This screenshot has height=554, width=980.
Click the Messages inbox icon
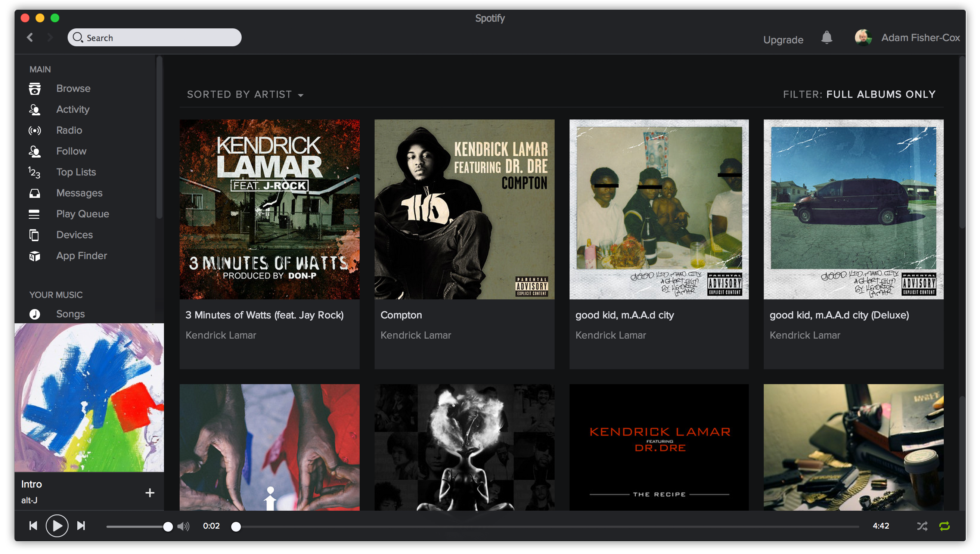click(35, 193)
